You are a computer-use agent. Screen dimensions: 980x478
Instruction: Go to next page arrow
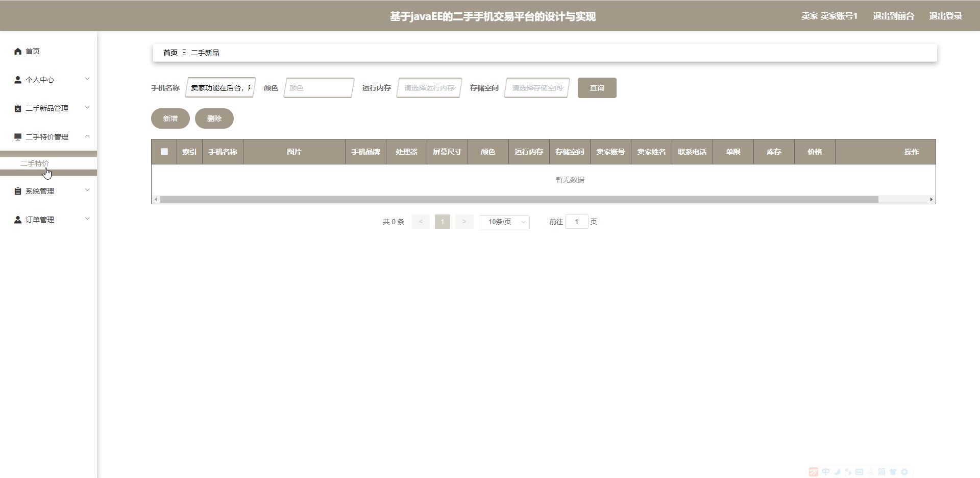point(464,222)
